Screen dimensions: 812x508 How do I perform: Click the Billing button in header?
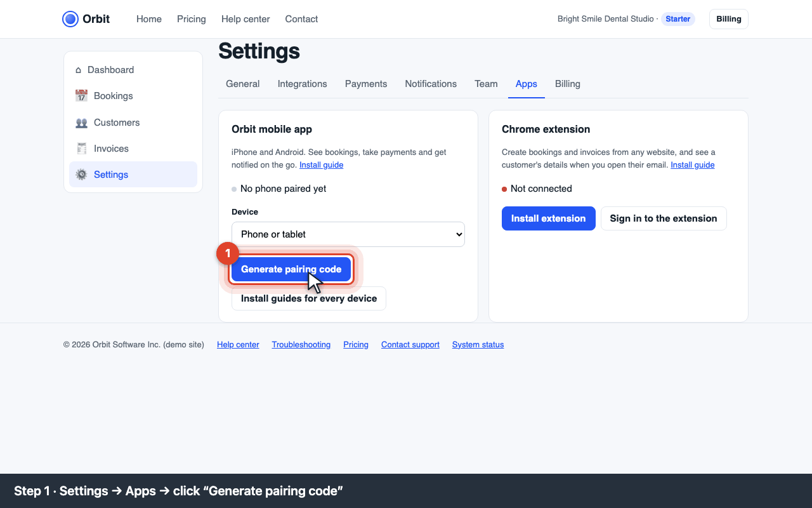tap(729, 19)
